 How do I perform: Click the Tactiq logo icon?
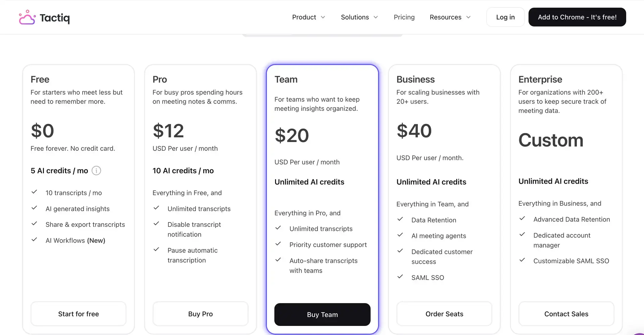coord(27,17)
